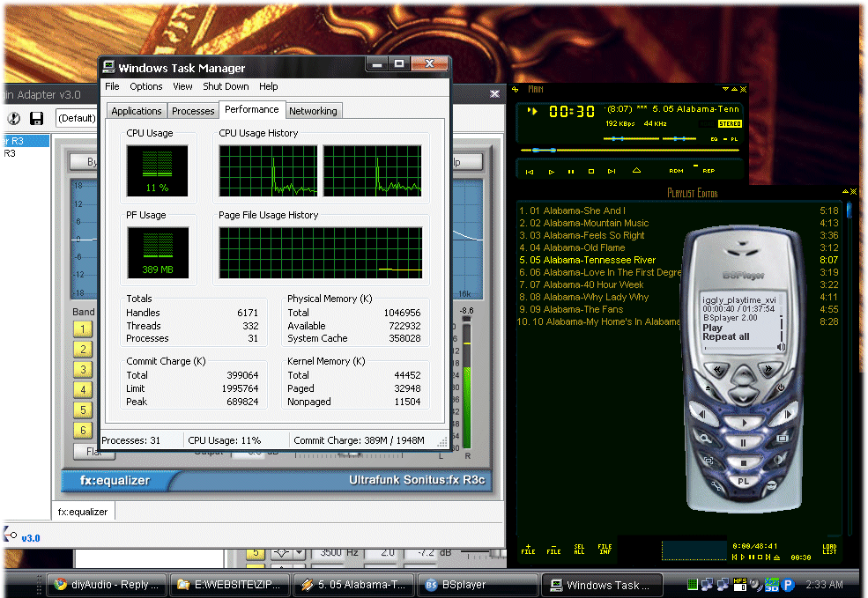
Task: Click FILE INF in Playlist Editor
Action: tap(605, 549)
